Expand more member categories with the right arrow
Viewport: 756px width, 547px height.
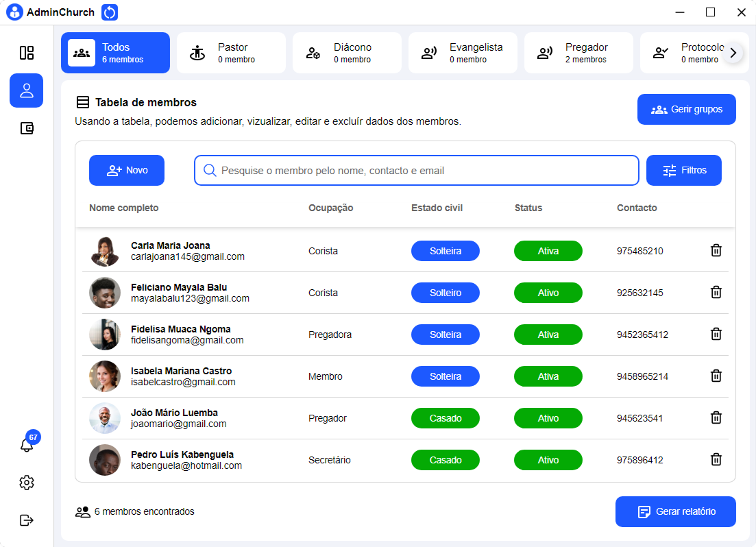click(x=734, y=52)
